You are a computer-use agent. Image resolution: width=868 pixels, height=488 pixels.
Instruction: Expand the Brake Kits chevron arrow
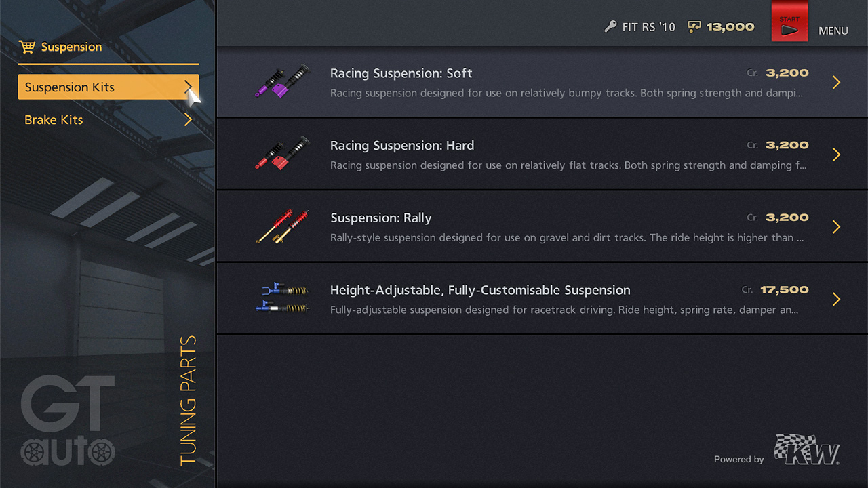click(x=188, y=120)
